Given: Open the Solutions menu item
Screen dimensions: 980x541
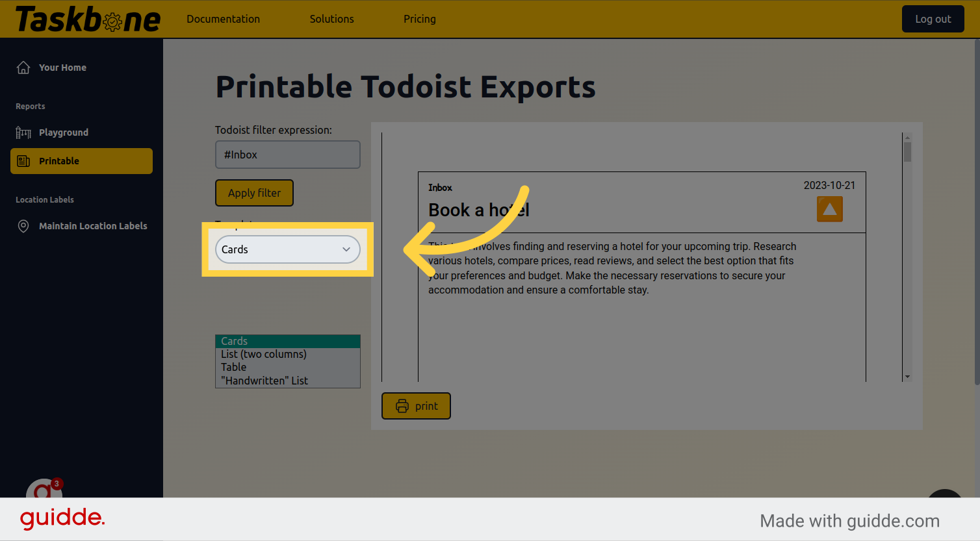Looking at the screenshot, I should (x=331, y=19).
